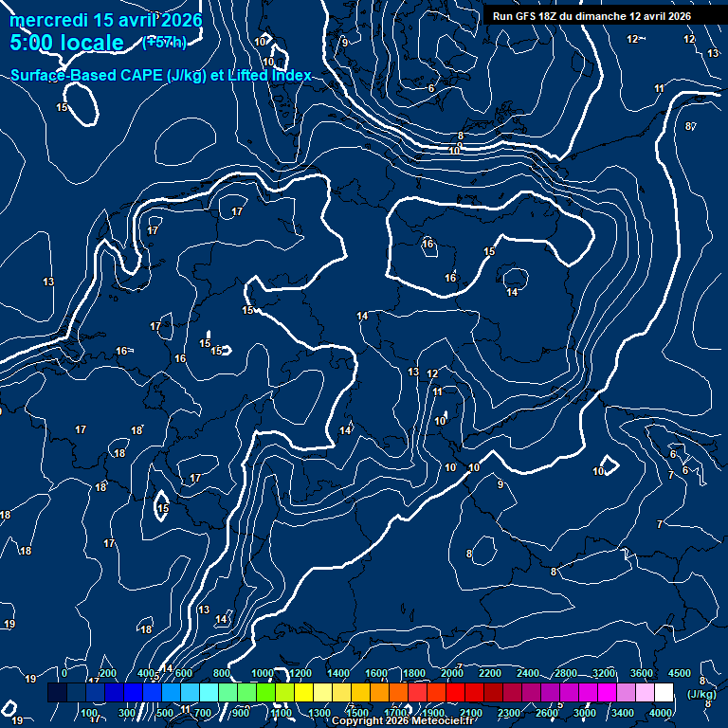Click the date title 'mercredi 15 avril 2026'
The width and height of the screenshot is (728, 728).
tap(106, 21)
